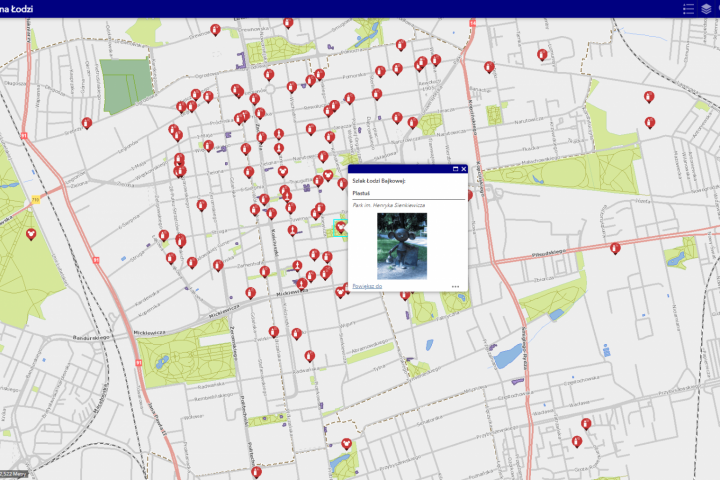Screen dimensions: 720x480
Task: Click the 'Szlak Łodzi Bajkowej:' popup heading
Action: pyautogui.click(x=379, y=181)
